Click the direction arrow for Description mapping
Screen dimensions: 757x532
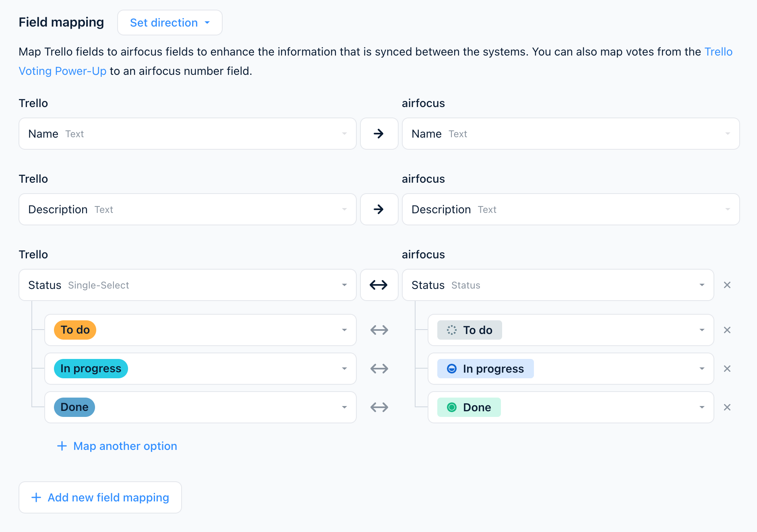click(379, 209)
